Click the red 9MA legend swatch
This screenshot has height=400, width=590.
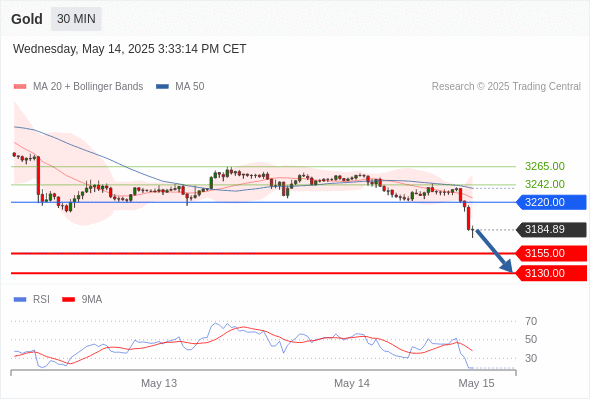68,300
